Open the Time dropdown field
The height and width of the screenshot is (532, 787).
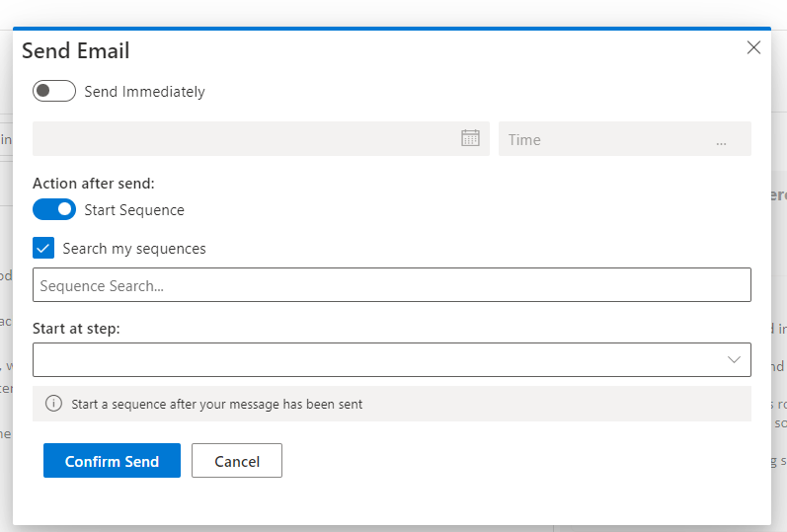pyautogui.click(x=624, y=138)
